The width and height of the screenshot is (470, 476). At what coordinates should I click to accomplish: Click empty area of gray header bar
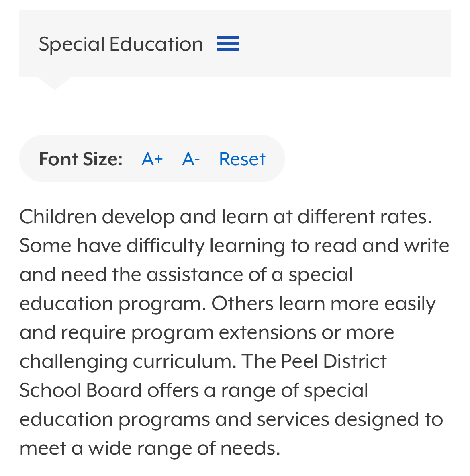(x=343, y=43)
